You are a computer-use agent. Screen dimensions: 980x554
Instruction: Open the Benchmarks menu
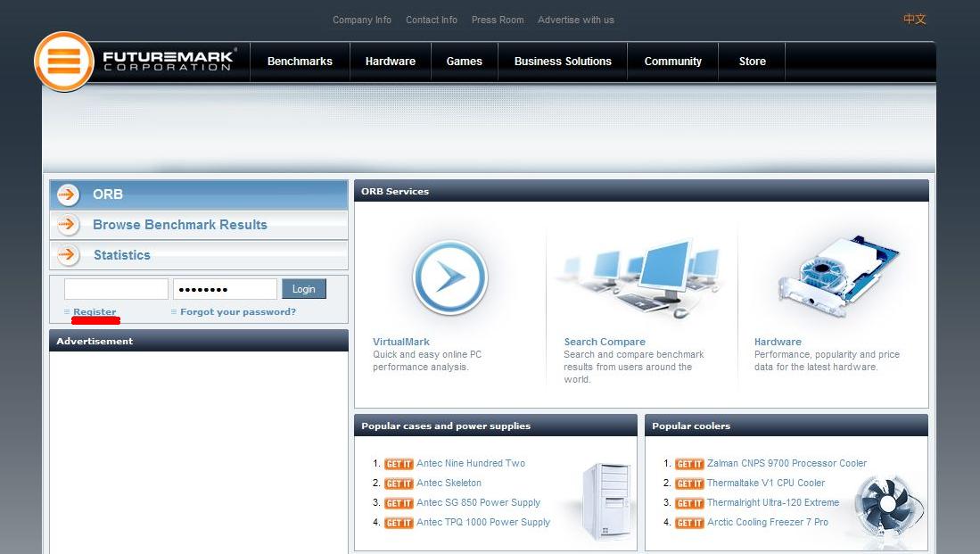coord(300,62)
